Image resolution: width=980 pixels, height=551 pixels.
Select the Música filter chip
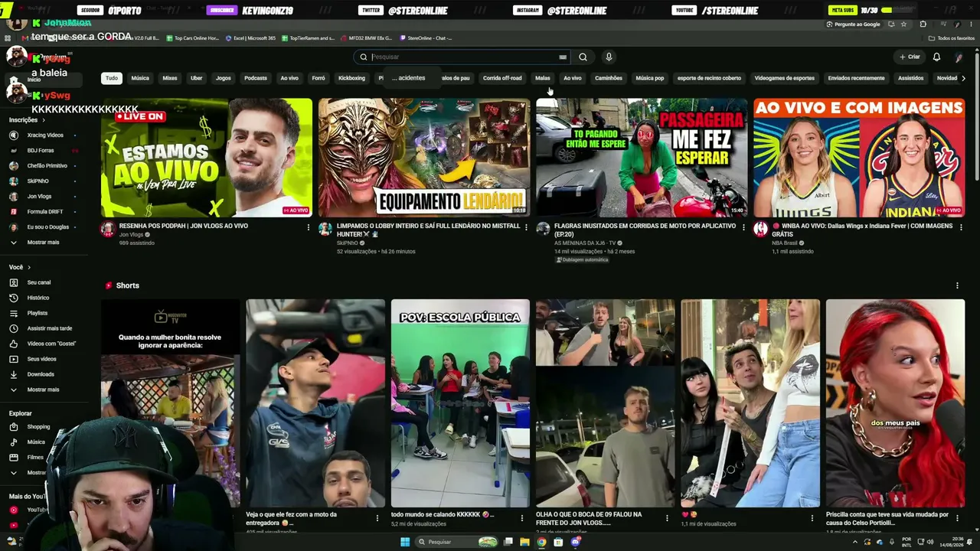click(140, 78)
